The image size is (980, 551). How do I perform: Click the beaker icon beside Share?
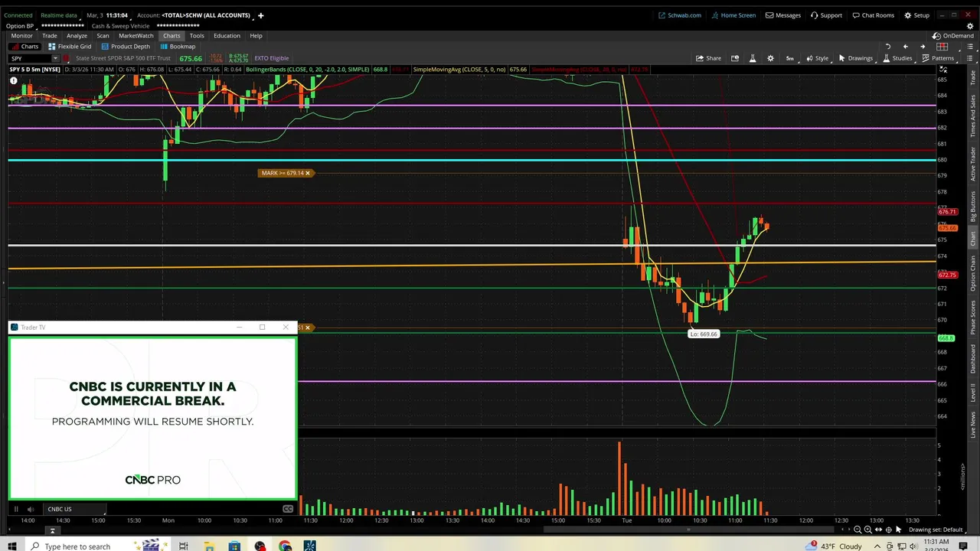click(x=753, y=58)
